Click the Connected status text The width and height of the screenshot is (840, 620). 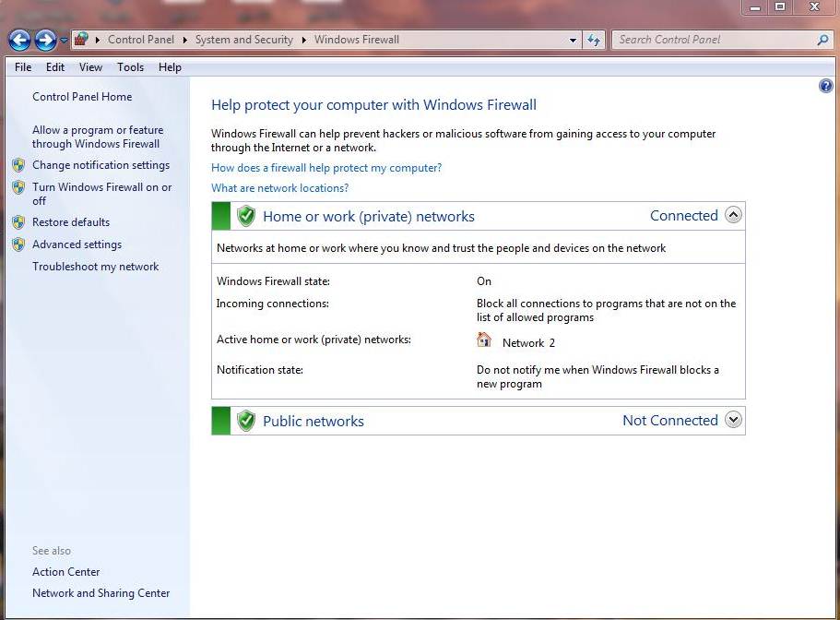click(683, 215)
